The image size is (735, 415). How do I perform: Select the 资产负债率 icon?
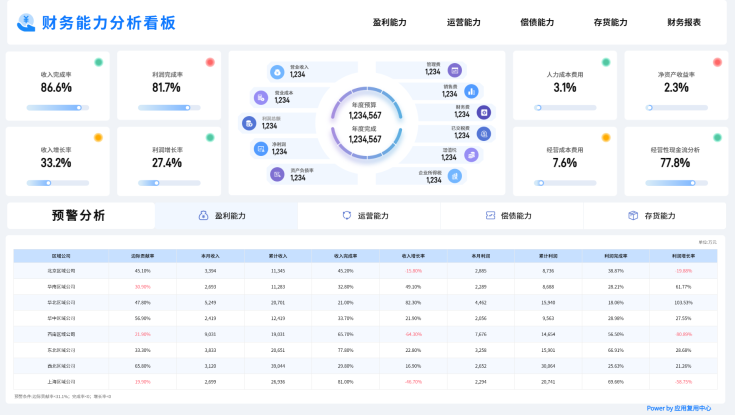click(277, 174)
